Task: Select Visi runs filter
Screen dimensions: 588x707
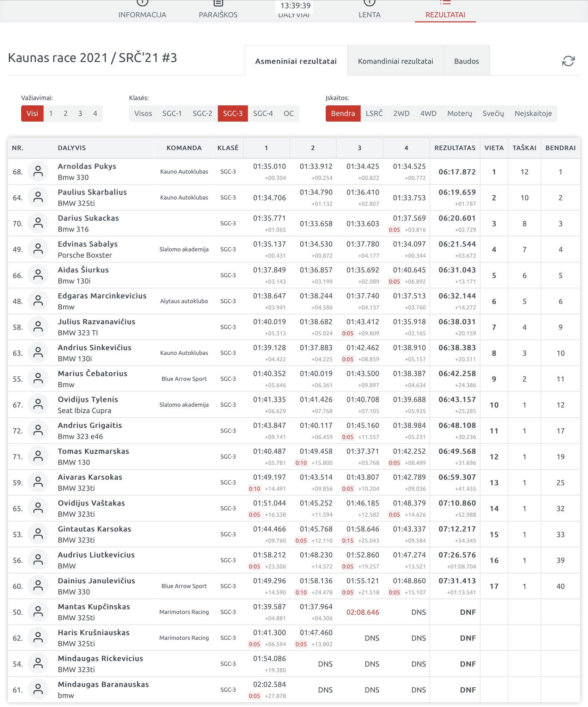Action: click(x=32, y=113)
